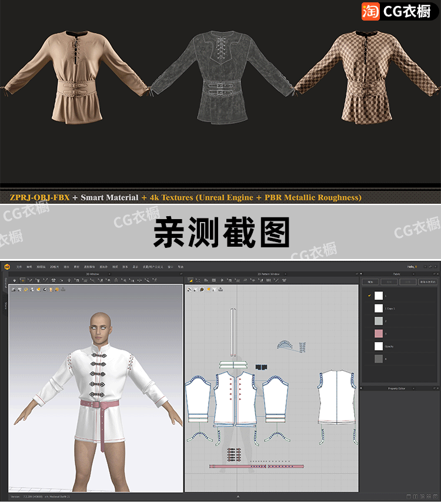Select the Opacity fabric swatch
Image resolution: width=441 pixels, height=504 pixels.
click(x=379, y=346)
